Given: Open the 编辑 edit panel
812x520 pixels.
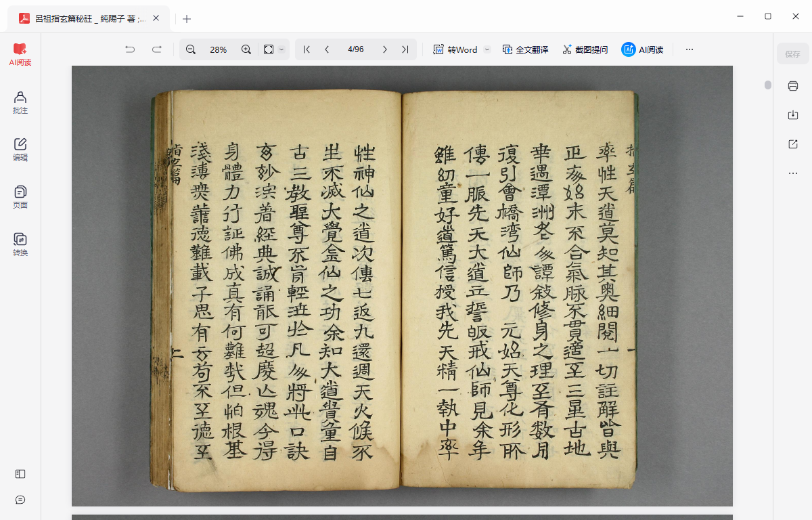Looking at the screenshot, I should tap(20, 150).
